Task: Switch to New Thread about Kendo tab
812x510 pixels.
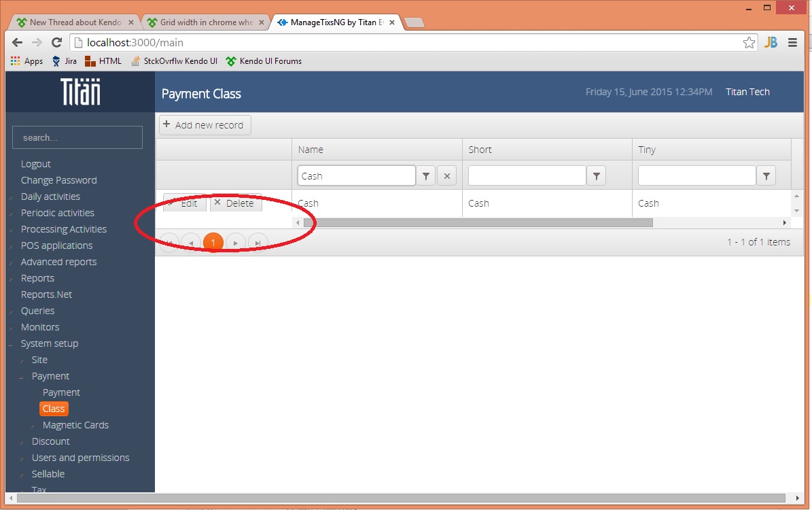Action: pos(75,22)
